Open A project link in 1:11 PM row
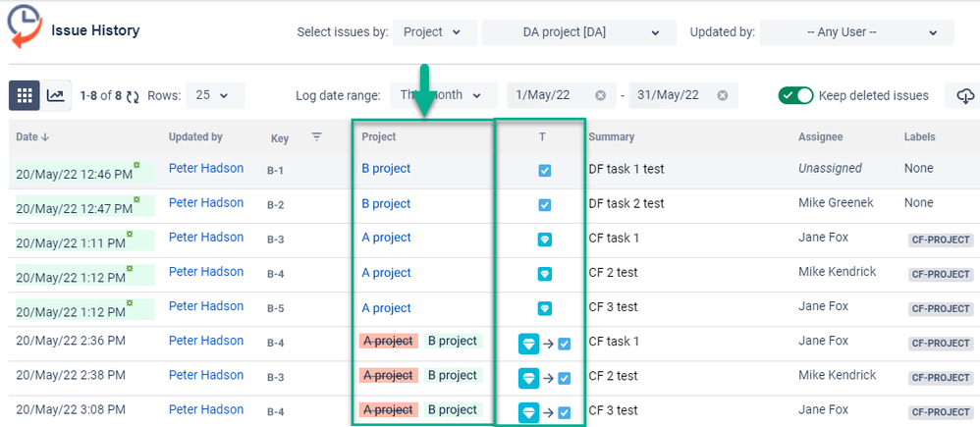The height and width of the screenshot is (427, 980). [386, 238]
